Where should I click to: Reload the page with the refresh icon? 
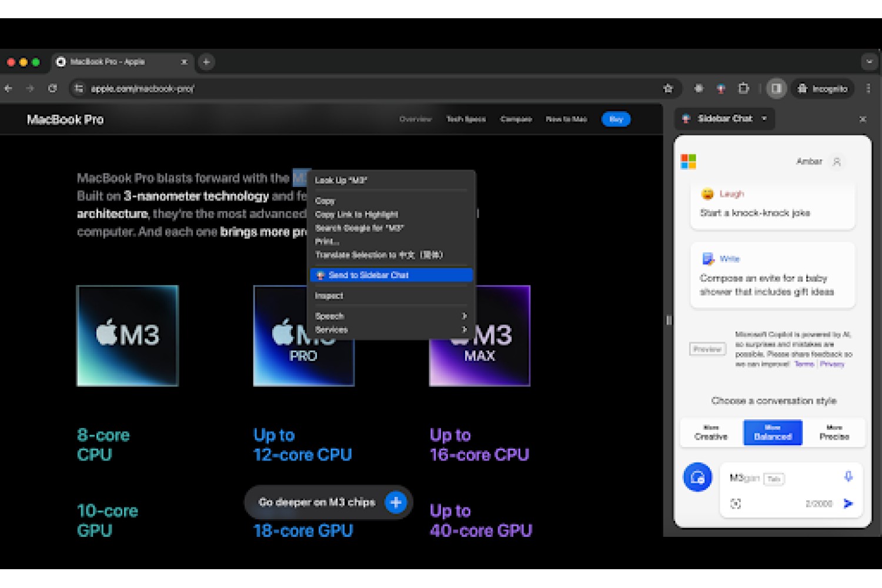coord(52,88)
